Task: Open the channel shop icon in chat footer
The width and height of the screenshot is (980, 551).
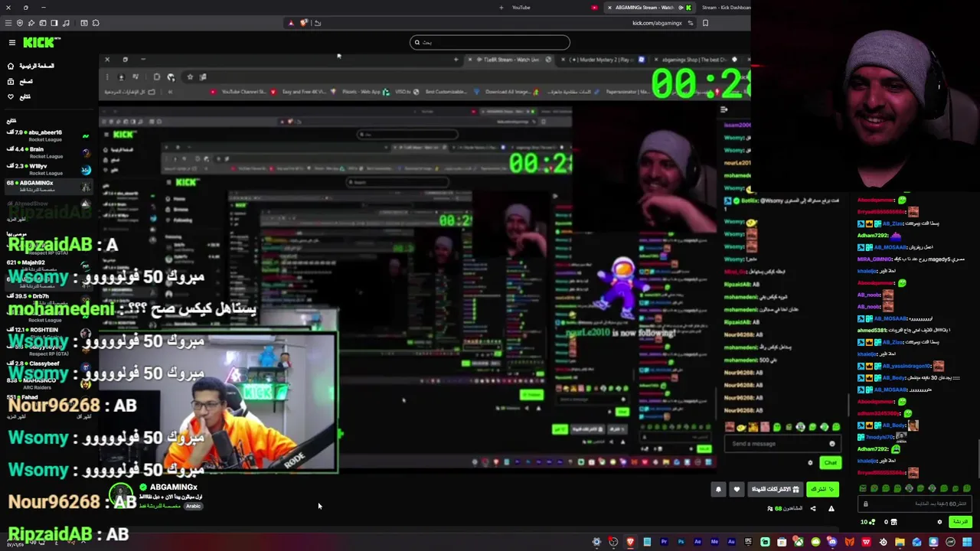Action: [x=893, y=522]
